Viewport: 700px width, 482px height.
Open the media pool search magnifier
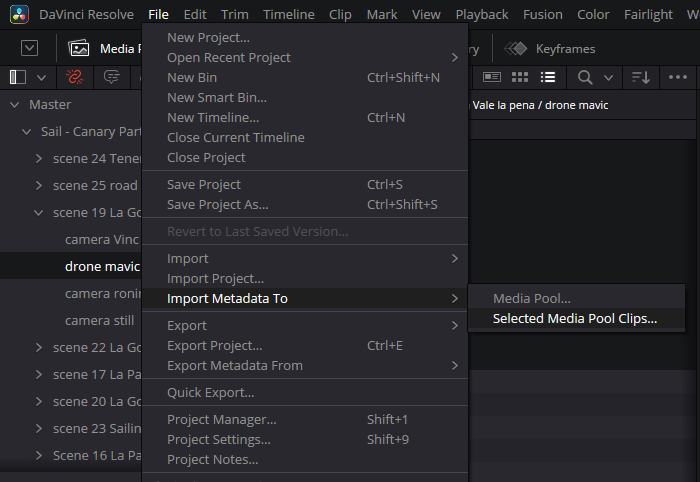585,77
